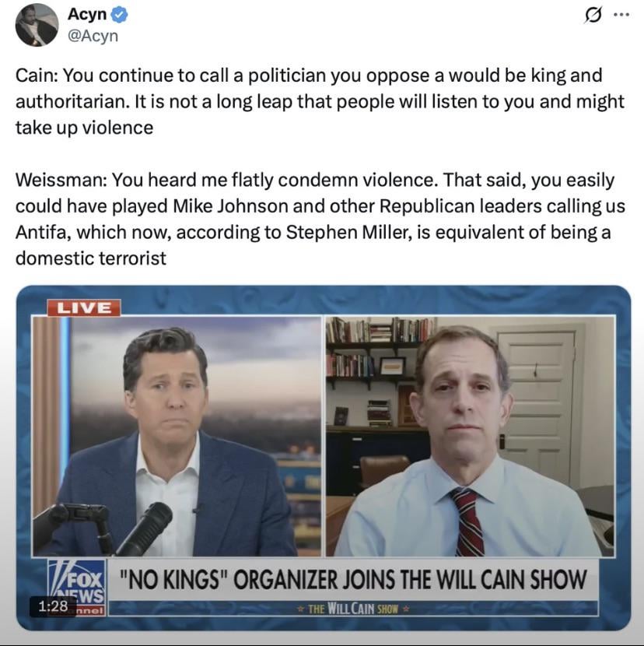Click the blue verified checkmark badge
The width and height of the screenshot is (644, 646).
pyautogui.click(x=120, y=15)
